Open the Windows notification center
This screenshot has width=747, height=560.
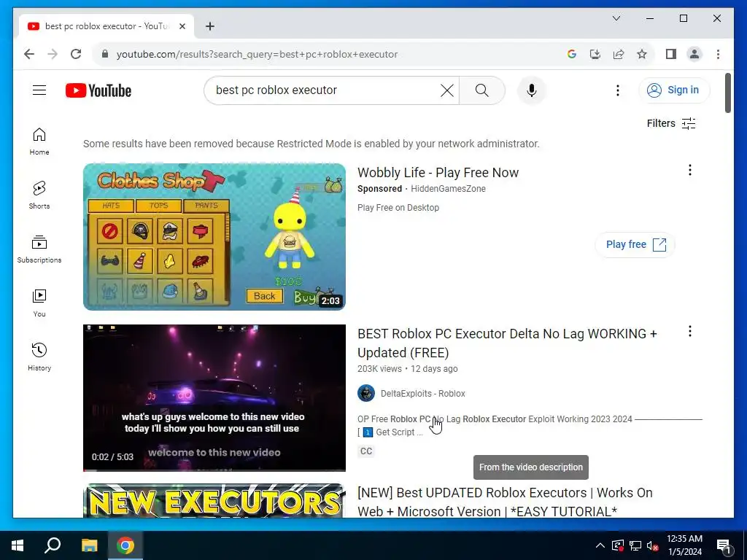tap(724, 545)
